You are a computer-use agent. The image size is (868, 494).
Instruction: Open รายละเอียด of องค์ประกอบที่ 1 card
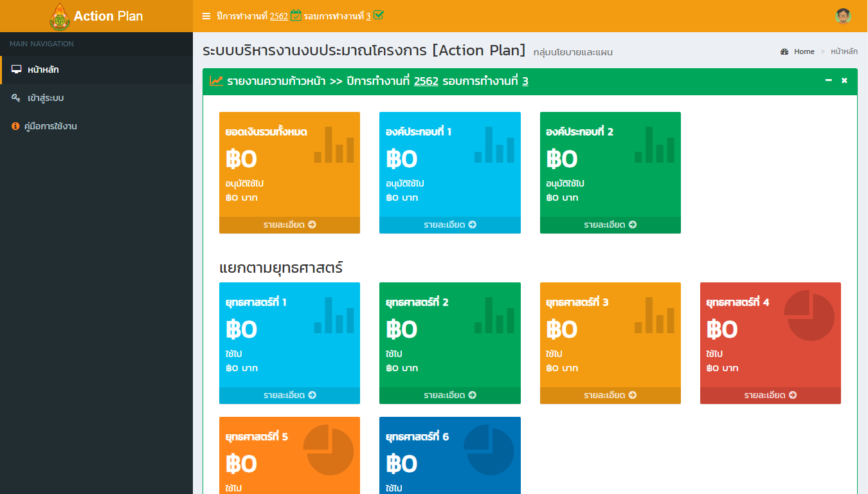click(x=450, y=224)
